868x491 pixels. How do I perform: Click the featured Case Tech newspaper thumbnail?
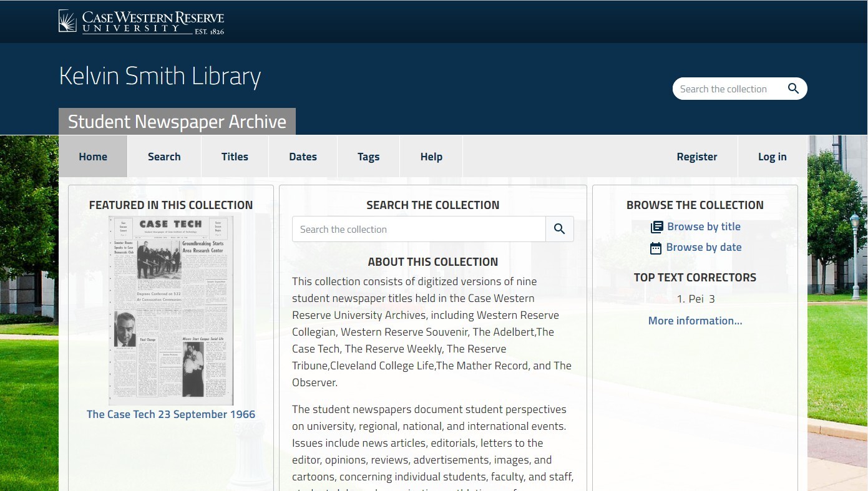point(170,309)
